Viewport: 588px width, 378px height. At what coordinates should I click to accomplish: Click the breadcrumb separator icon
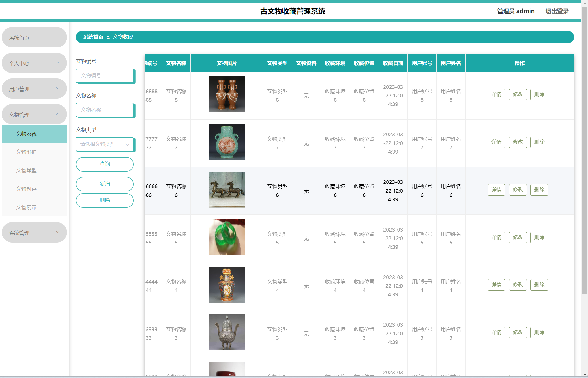(108, 37)
